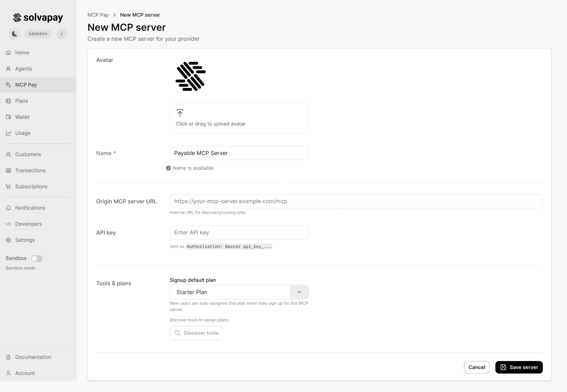Toggle dark mode moon icon
This screenshot has width=567, height=392.
pyautogui.click(x=14, y=34)
